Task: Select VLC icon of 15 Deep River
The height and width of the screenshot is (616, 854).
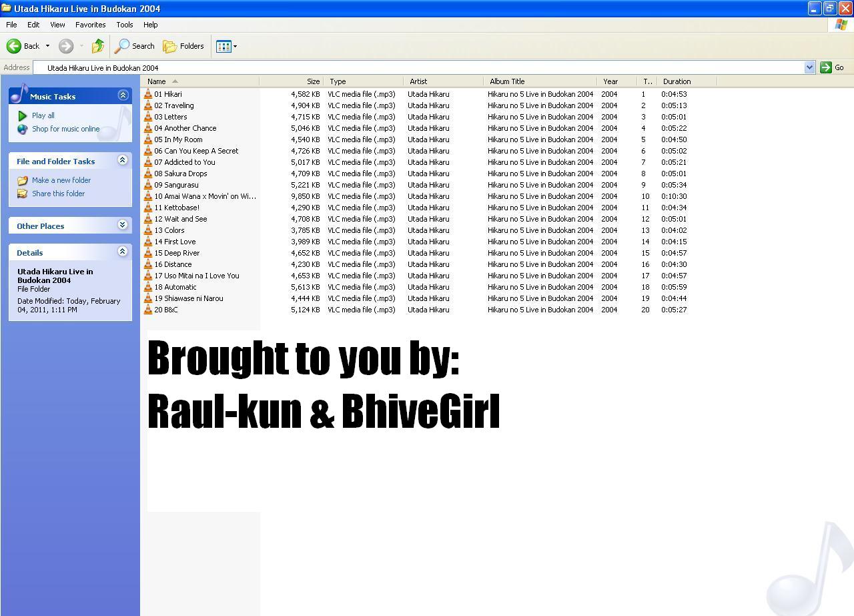Action: pyautogui.click(x=148, y=253)
